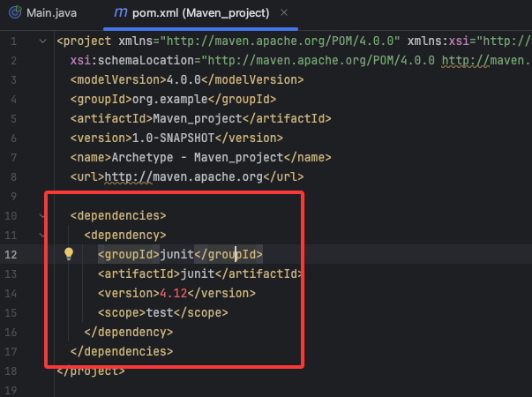Collapse the dependency element on line 11
The image size is (532, 397).
click(44, 235)
